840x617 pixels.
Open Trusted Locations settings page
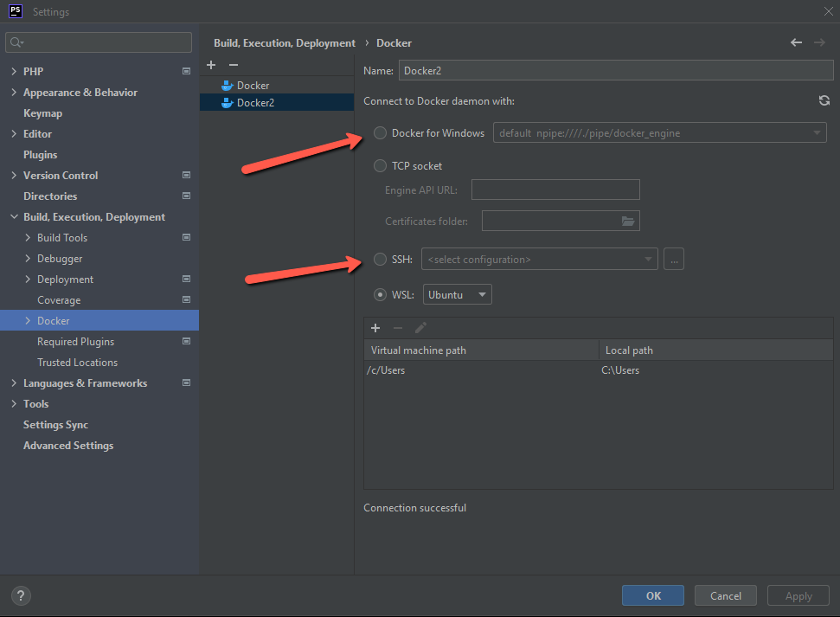point(78,363)
